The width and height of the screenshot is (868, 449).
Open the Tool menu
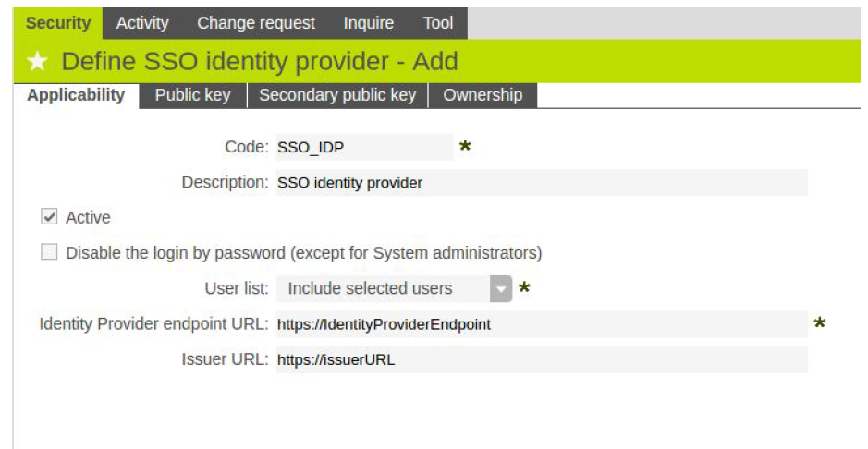438,23
